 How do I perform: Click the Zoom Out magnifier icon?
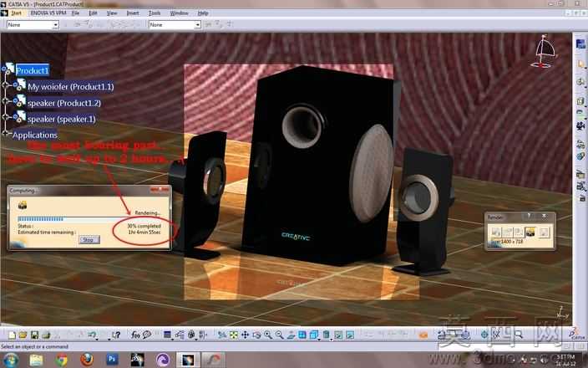click(279, 335)
